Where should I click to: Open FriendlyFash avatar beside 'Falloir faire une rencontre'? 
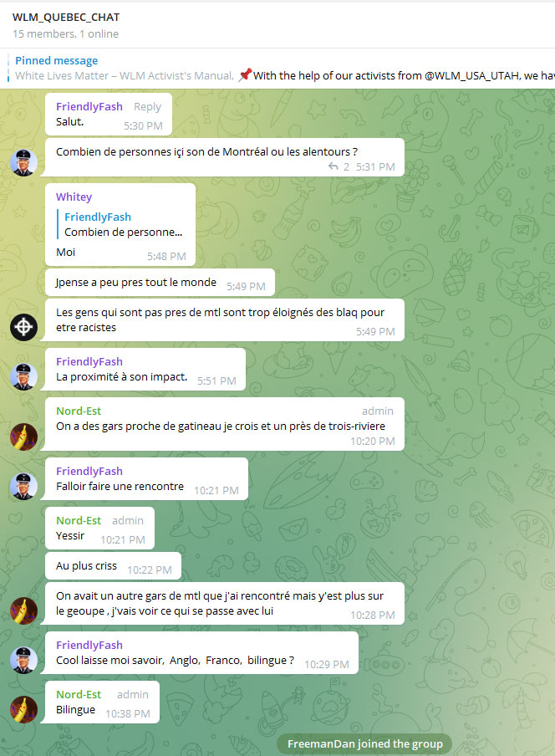(x=23, y=486)
